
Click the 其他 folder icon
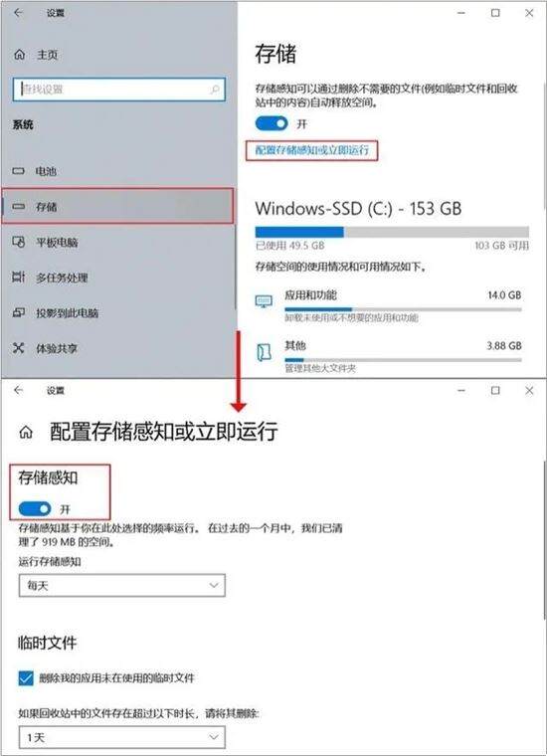tap(264, 352)
